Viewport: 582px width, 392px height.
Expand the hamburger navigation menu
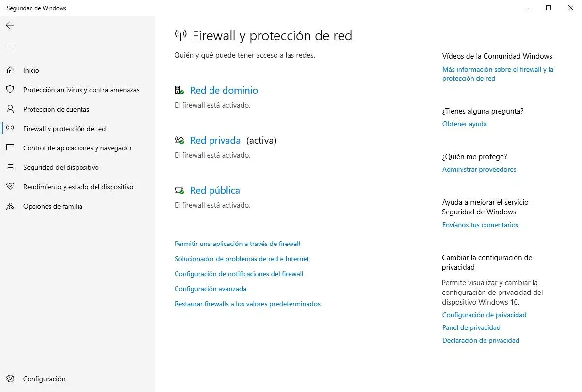pyautogui.click(x=10, y=47)
